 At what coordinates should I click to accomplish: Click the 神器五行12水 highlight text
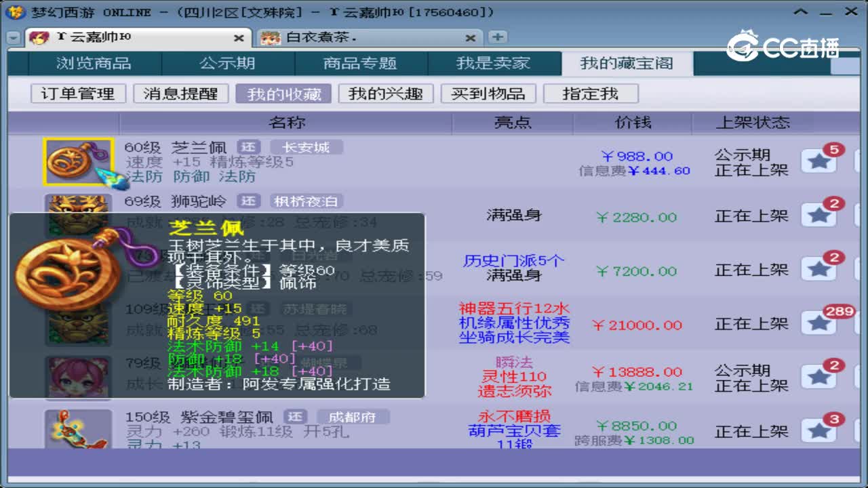514,309
